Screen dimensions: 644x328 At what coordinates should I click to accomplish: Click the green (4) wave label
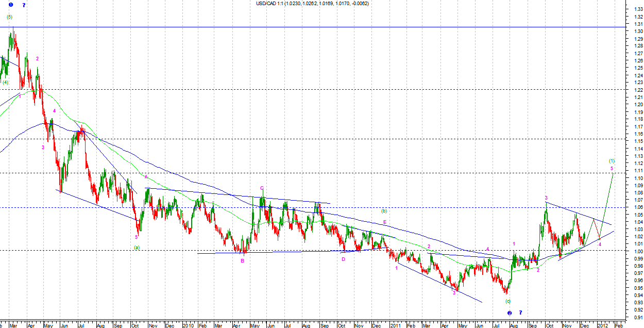click(5, 82)
